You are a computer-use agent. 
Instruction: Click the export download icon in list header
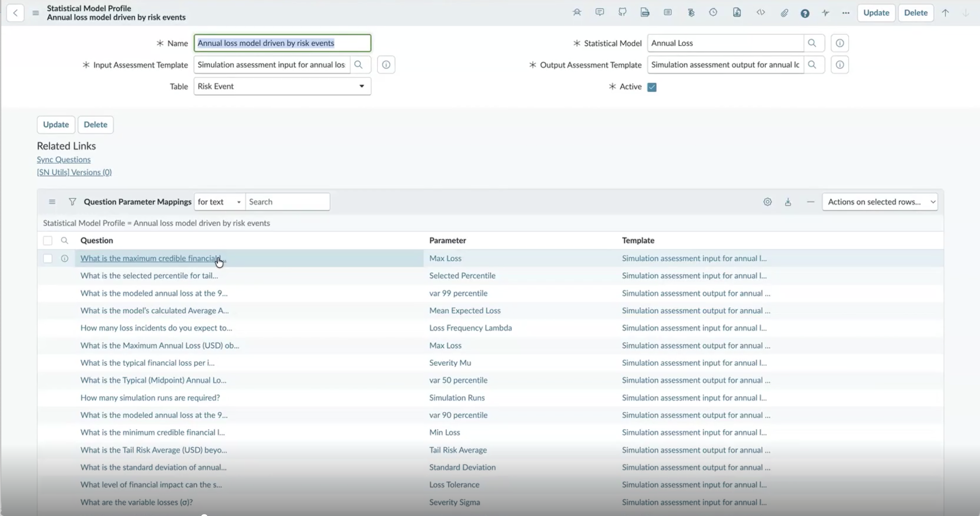[788, 202]
